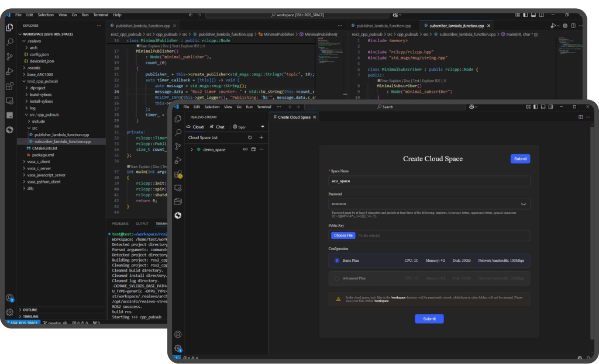This screenshot has height=364, width=599.
Task: Expand the vsoa_c_client folder
Action: pos(38,162)
